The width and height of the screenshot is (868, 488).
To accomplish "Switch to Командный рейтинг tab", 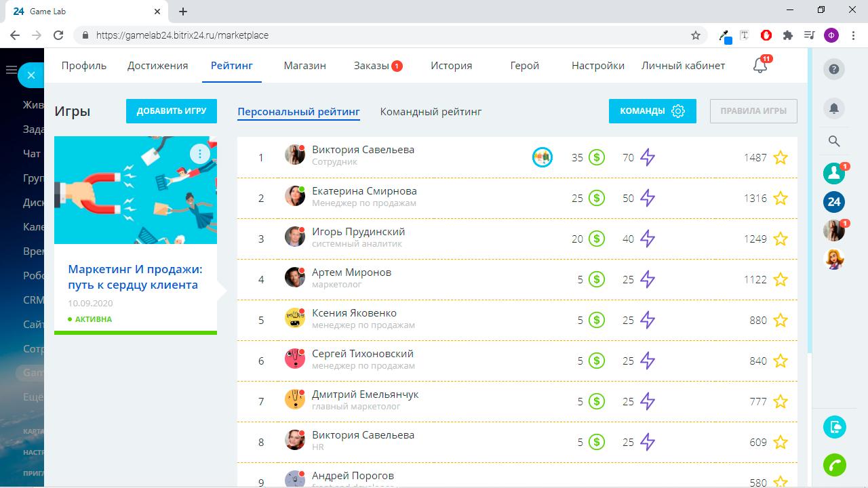I will [x=431, y=112].
